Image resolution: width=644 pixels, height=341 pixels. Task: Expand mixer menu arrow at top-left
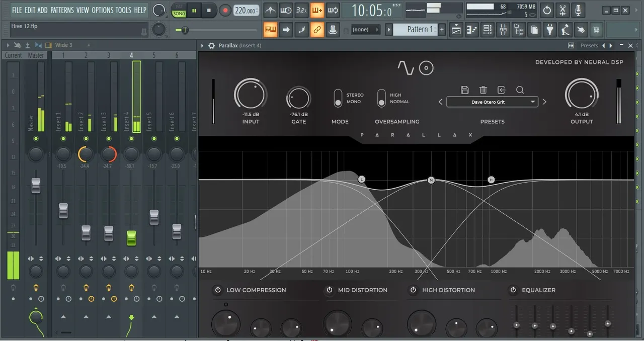pos(8,45)
